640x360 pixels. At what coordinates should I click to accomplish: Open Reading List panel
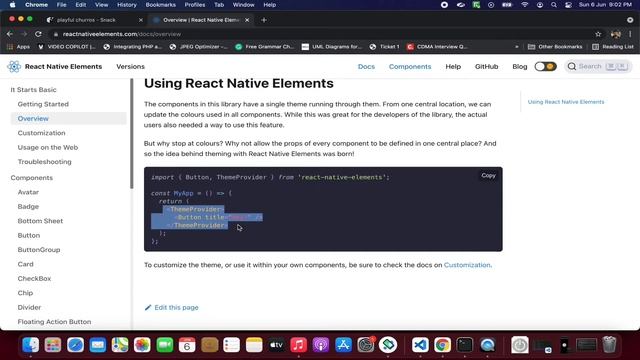pos(613,47)
